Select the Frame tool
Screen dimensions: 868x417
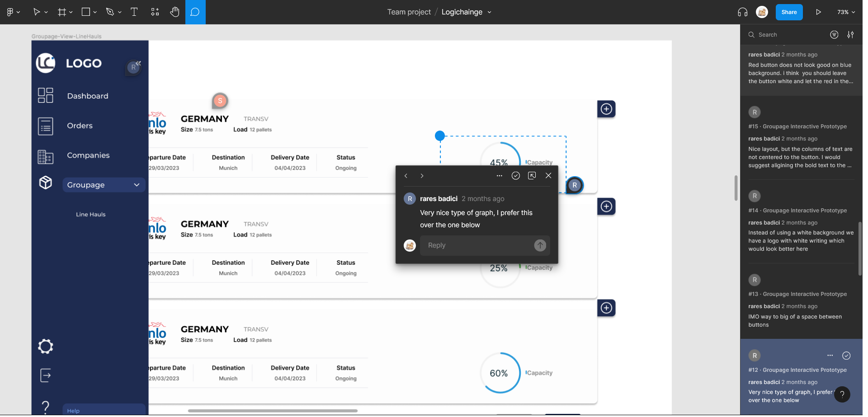tap(61, 12)
